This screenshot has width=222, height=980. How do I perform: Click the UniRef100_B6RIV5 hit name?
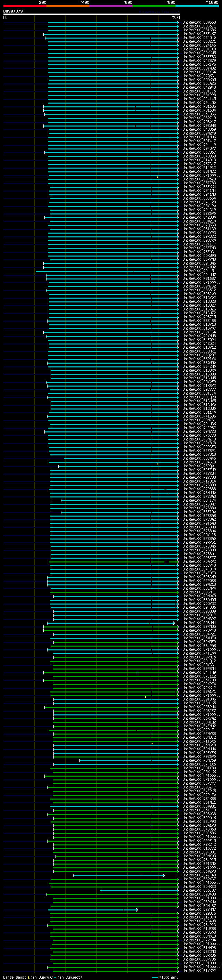point(199,64)
